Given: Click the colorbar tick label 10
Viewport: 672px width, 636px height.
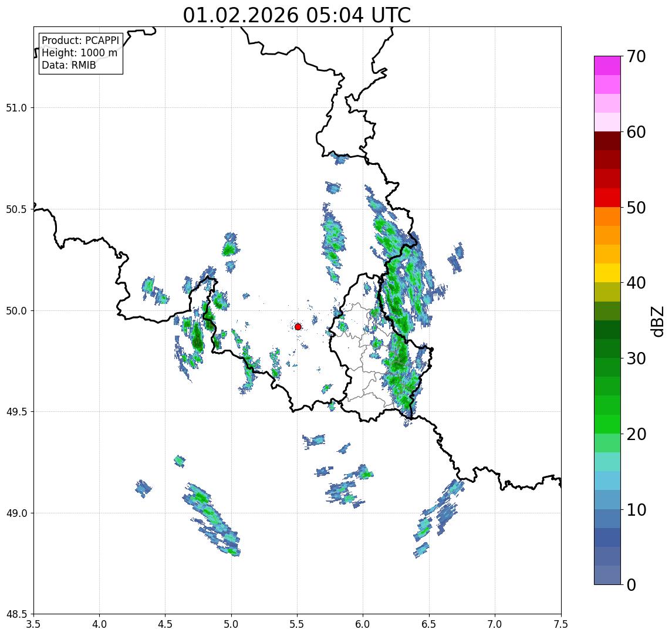Looking at the screenshot, I should click(636, 510).
